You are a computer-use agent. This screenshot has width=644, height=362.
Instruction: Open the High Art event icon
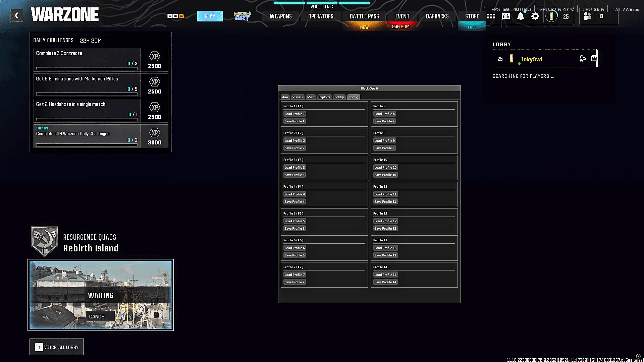pyautogui.click(x=242, y=16)
